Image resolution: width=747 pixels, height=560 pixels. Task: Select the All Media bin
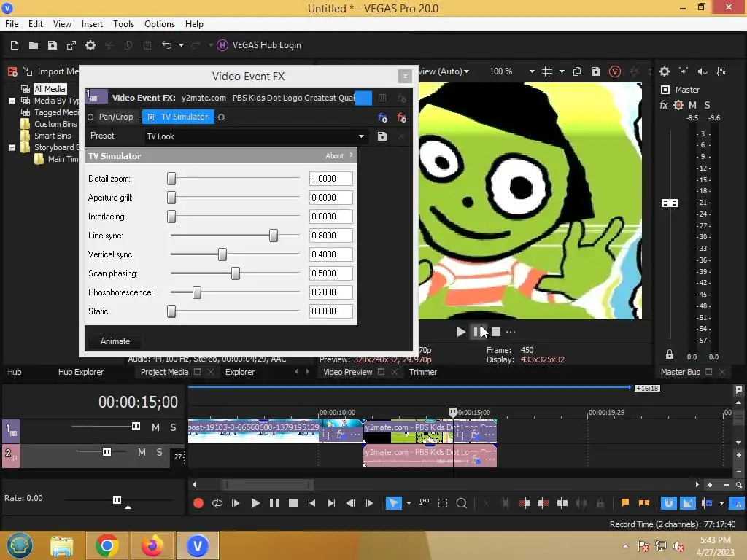(50, 89)
